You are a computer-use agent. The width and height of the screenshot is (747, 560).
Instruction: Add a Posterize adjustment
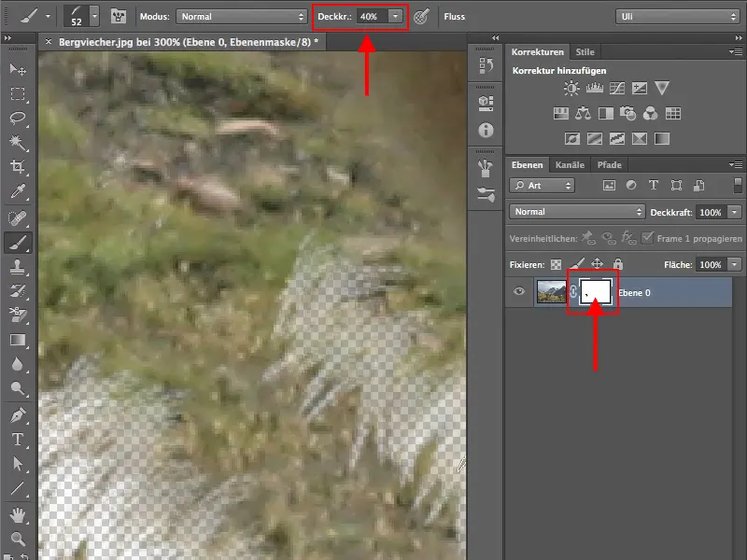[594, 138]
